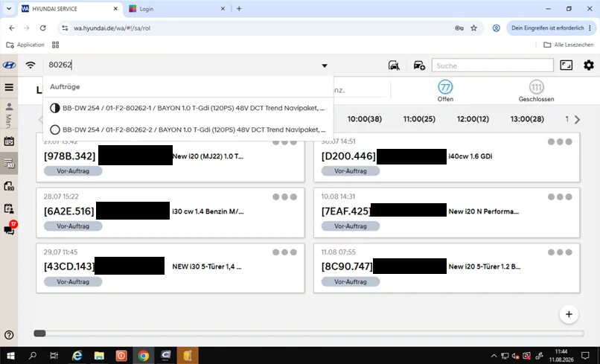Image resolution: width=600 pixels, height=364 pixels.
Task: Open the user profile sidebar icon
Action: [9, 106]
